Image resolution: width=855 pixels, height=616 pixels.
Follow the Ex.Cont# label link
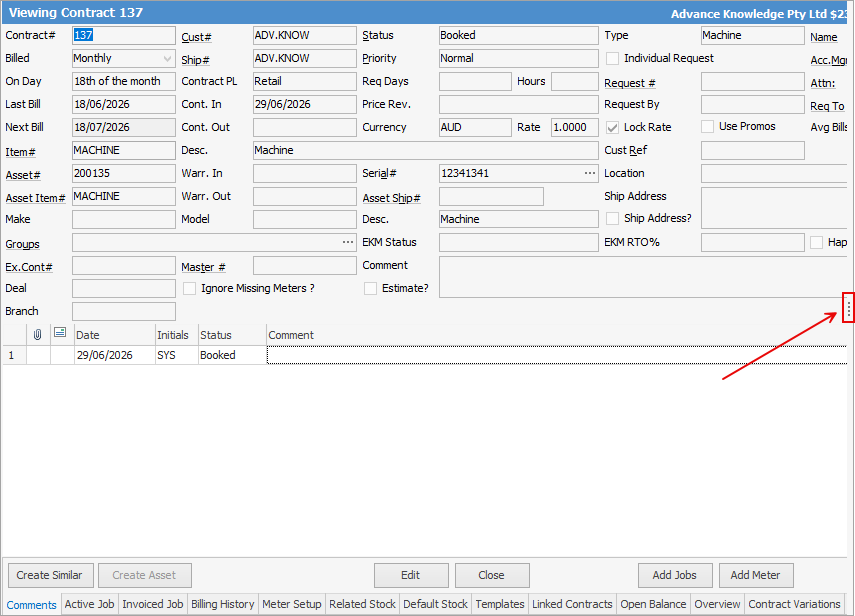pyautogui.click(x=29, y=267)
